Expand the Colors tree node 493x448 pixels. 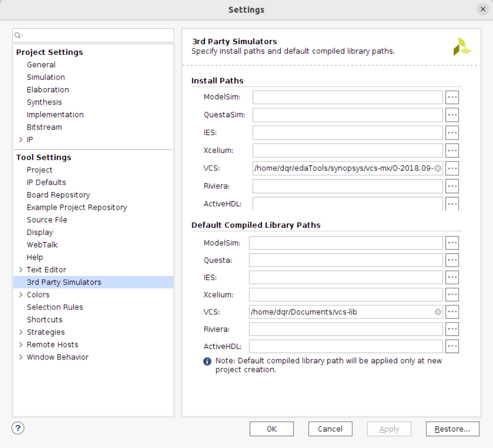[21, 294]
